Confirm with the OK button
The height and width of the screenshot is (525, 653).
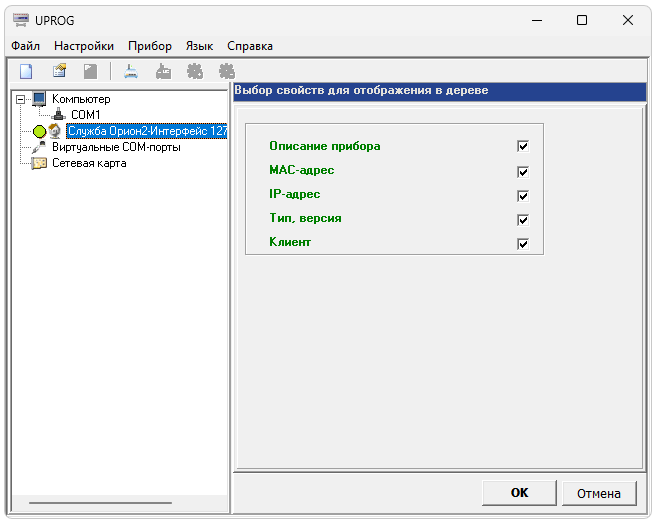point(519,493)
